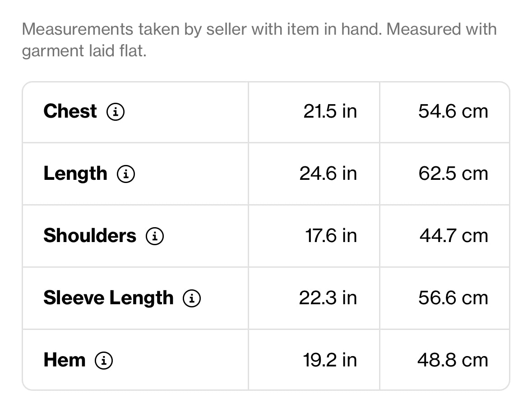Click the 24.6 in length value
Image resolution: width=532 pixels, height=407 pixels.
click(328, 174)
